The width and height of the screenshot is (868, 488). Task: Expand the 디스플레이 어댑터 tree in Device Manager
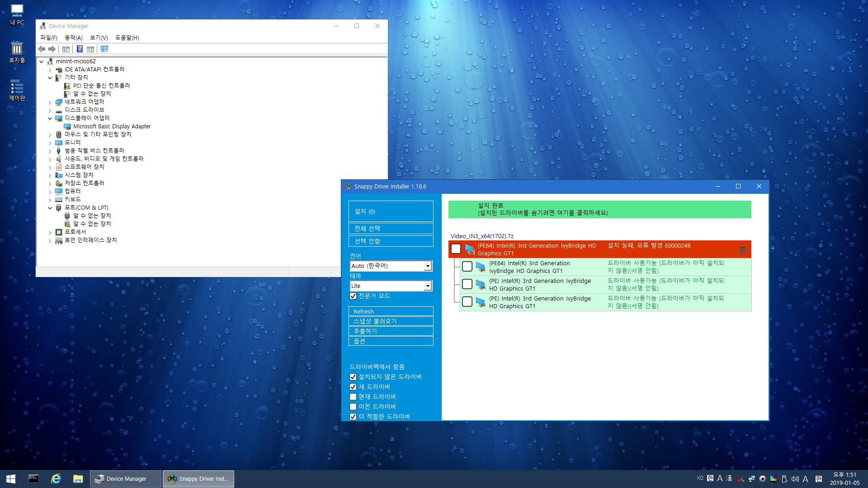coord(49,117)
